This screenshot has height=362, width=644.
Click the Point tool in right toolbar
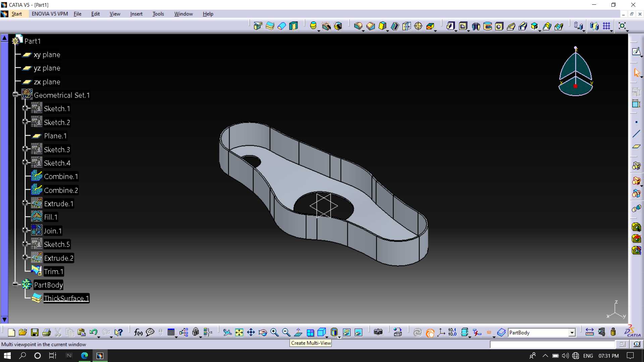tap(636, 122)
